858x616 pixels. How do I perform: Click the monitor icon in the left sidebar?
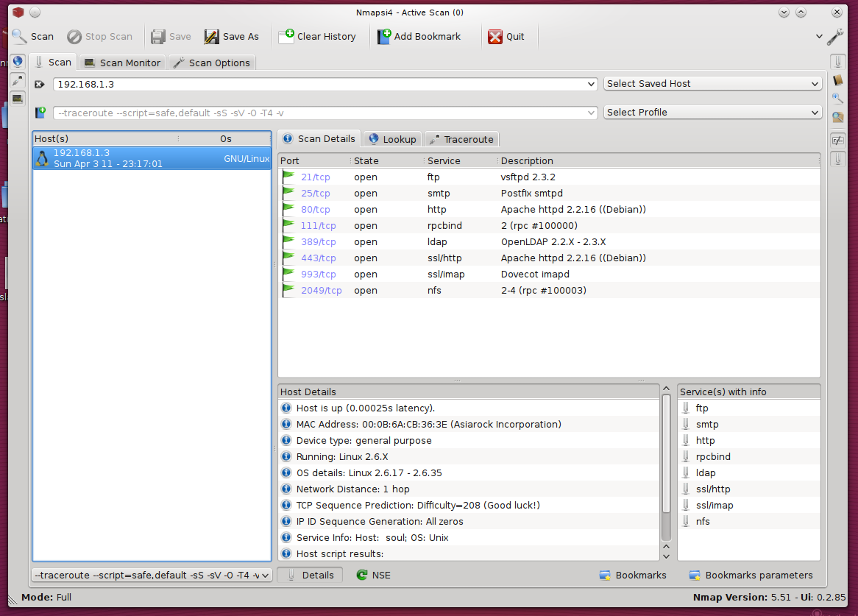pyautogui.click(x=18, y=99)
